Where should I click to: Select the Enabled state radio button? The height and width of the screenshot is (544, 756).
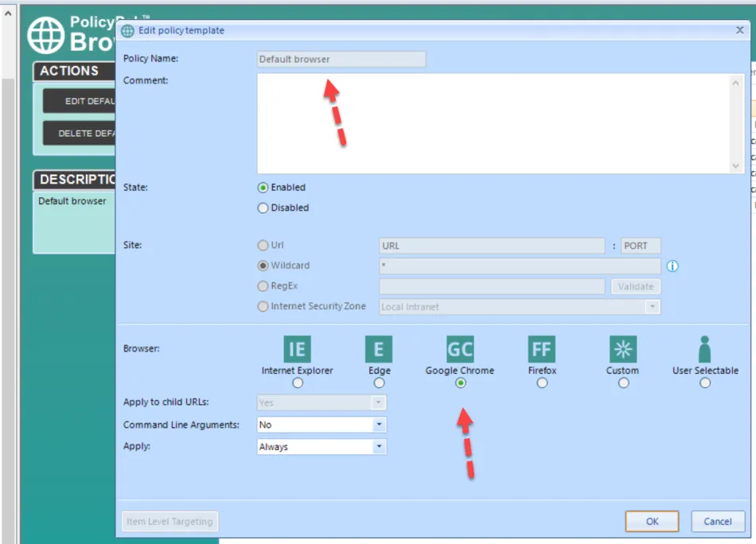[263, 188]
